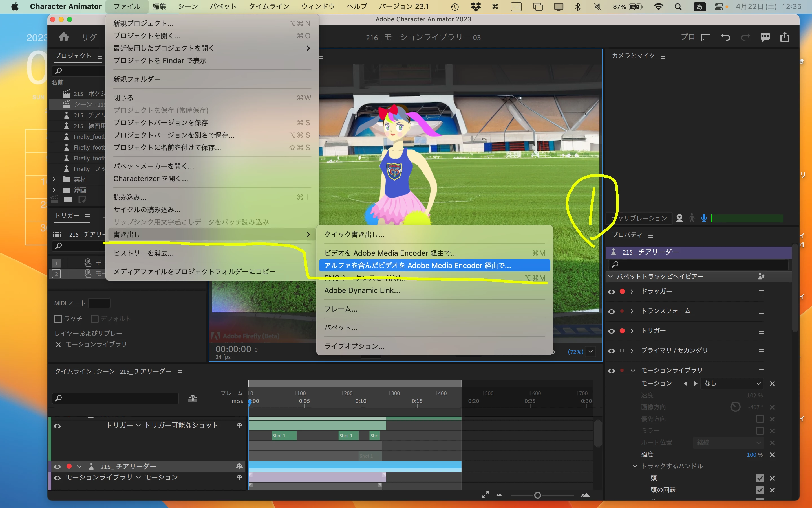812x508 pixels.
Task: Enable the ラッチ checkbox
Action: click(x=58, y=319)
